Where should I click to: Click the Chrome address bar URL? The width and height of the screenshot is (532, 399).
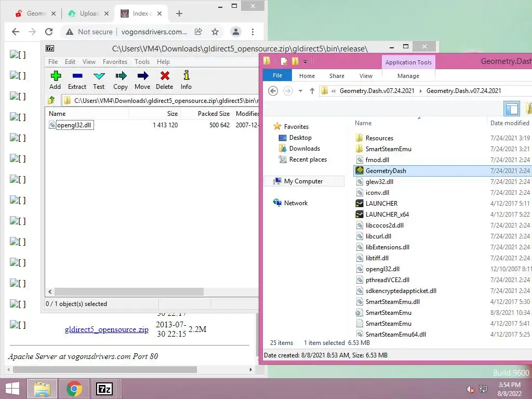[154, 32]
